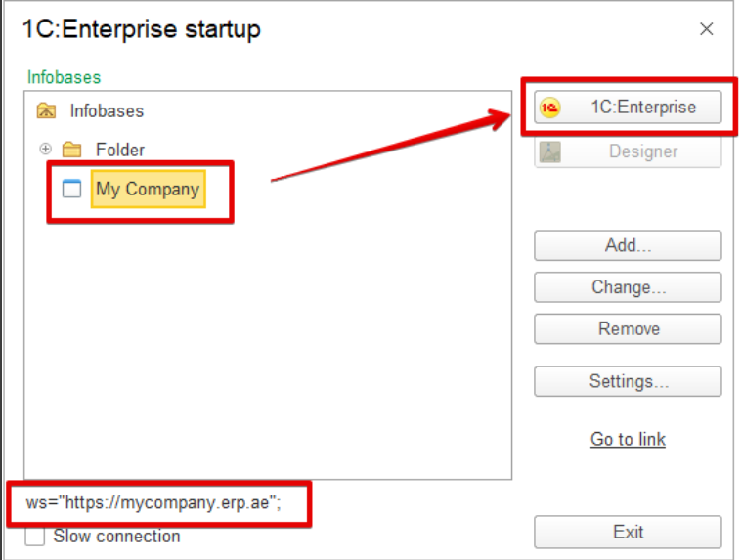Open the Designer mode
742x560 pixels.
[x=628, y=151]
